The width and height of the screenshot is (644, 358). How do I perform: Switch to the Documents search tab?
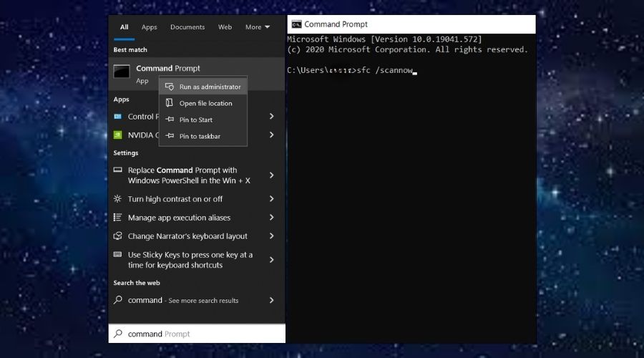187,27
